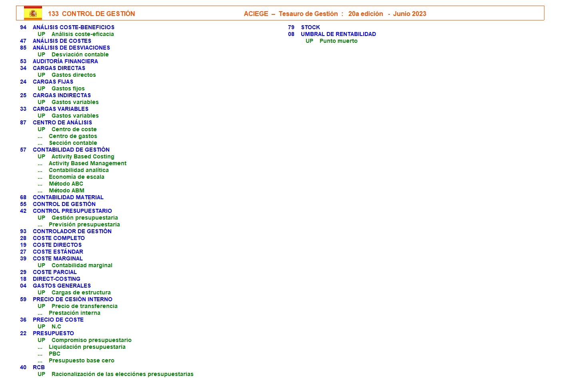Open the ANÁLISIS COSTE-BENEFICIOS term
Image resolution: width=564 pixels, height=392 pixels.
coord(73,27)
